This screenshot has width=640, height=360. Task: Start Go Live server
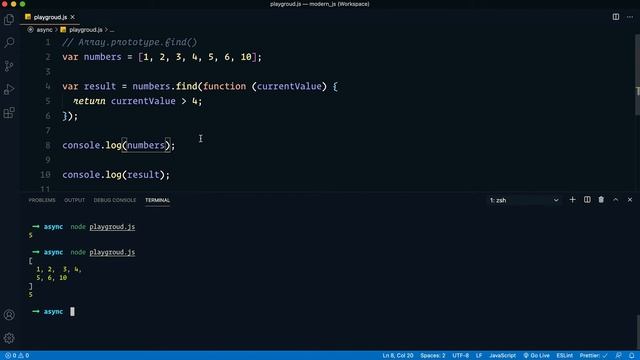click(536, 356)
